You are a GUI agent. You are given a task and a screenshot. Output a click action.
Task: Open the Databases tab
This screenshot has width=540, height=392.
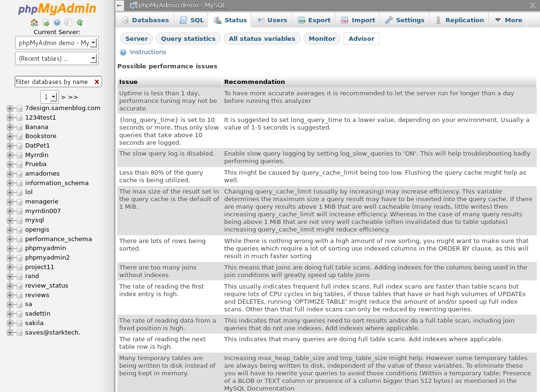click(x=145, y=20)
